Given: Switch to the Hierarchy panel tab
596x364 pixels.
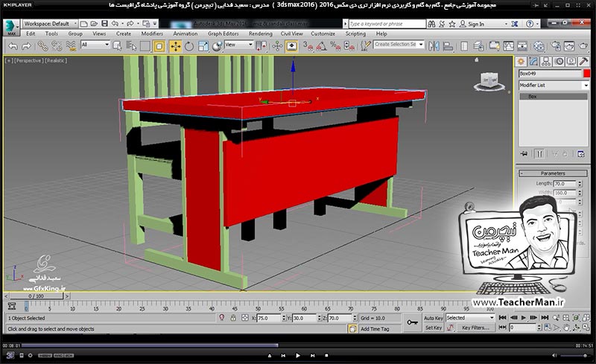Looking at the screenshot, I should point(546,61).
